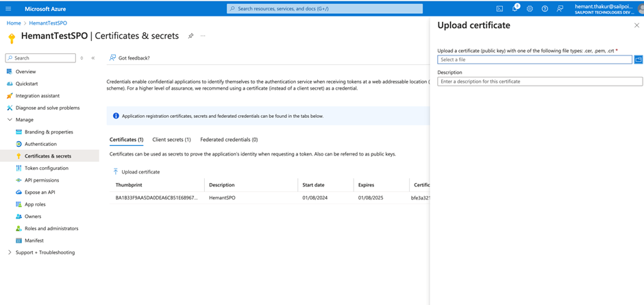
Task: Open the notifications bell icon
Action: point(515,9)
